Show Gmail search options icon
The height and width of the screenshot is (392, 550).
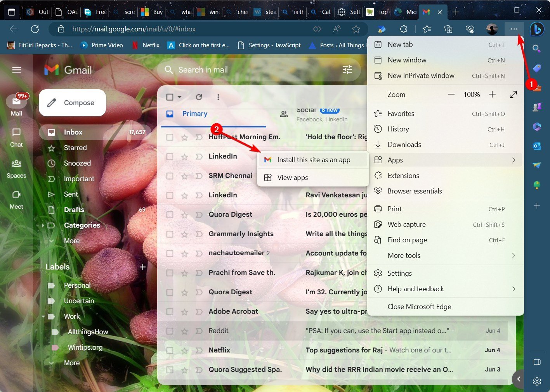point(347,70)
